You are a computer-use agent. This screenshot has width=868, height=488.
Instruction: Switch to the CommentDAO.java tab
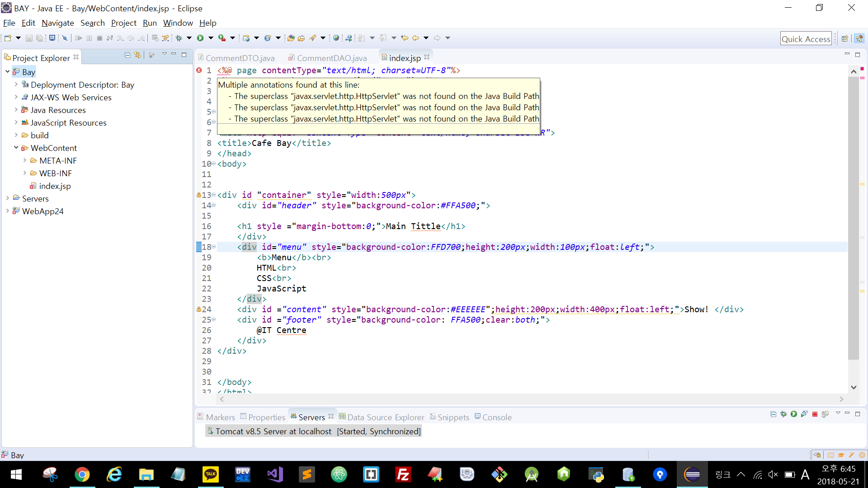[331, 58]
